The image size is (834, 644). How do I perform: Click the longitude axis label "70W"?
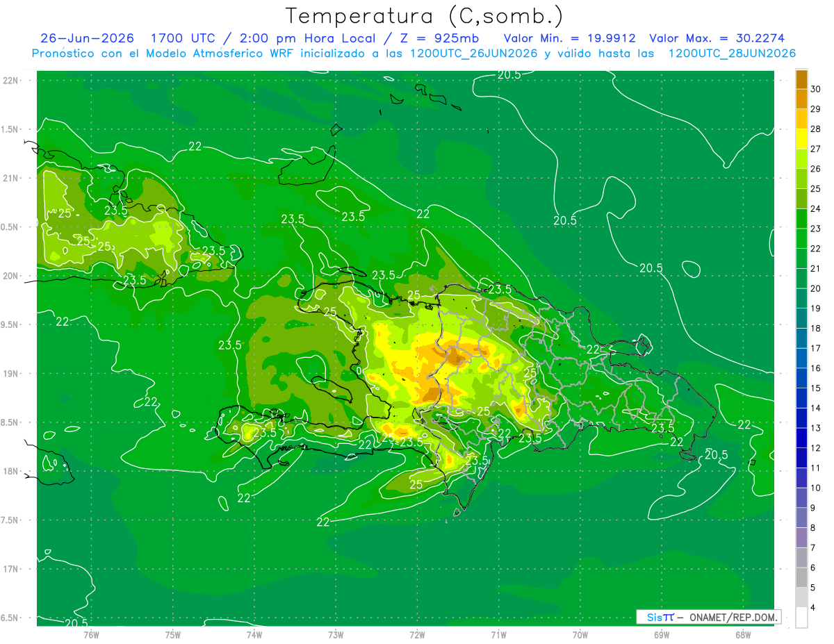coord(580,634)
